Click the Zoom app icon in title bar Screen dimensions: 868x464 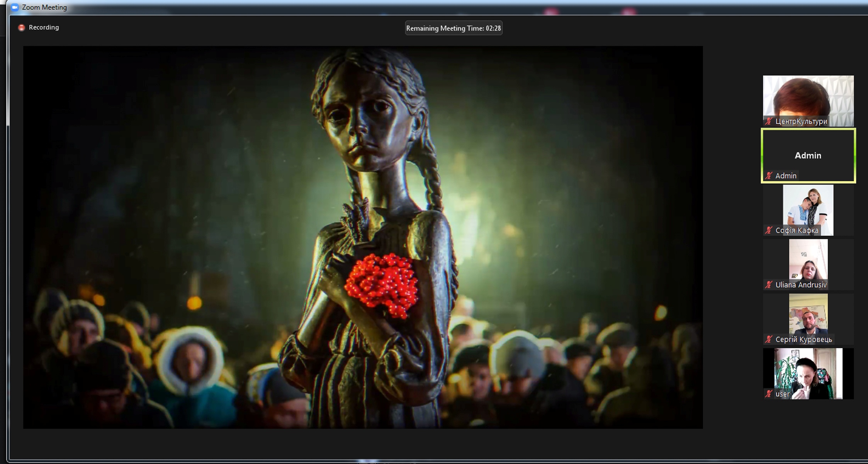pos(15,7)
